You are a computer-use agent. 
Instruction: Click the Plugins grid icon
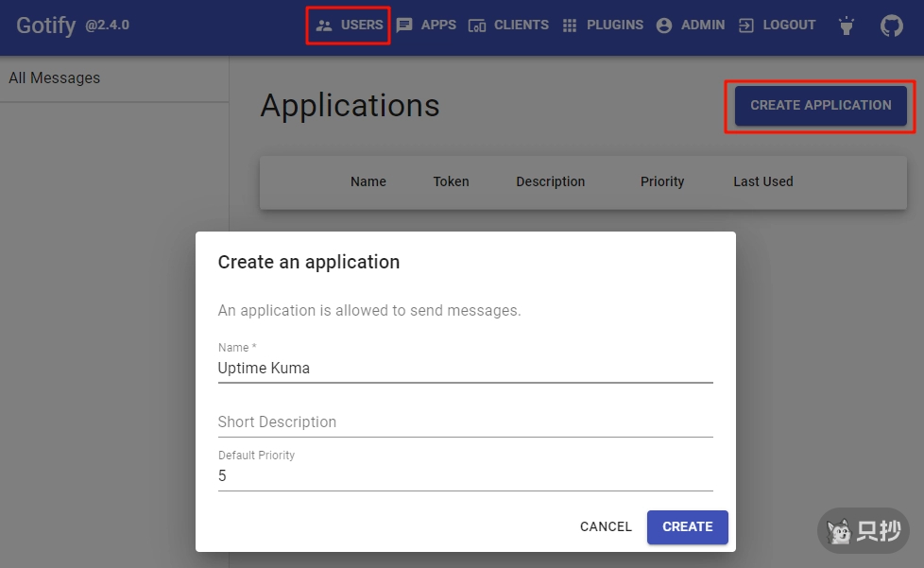click(570, 26)
